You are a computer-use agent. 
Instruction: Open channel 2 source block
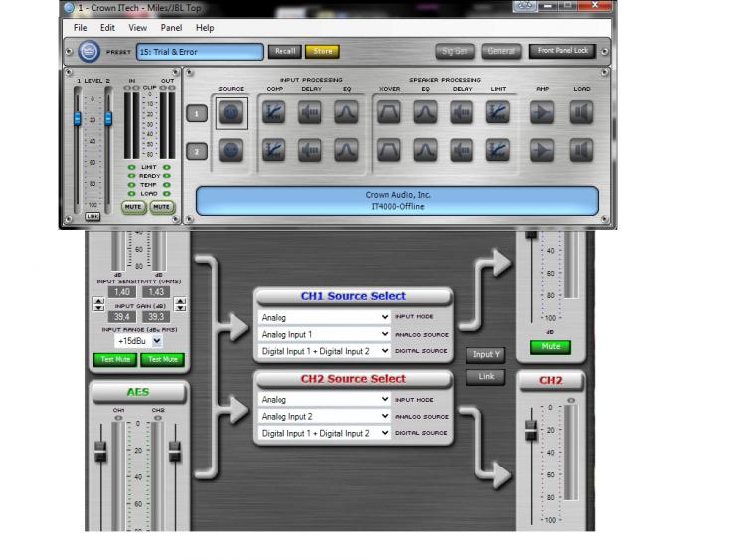coord(231,151)
